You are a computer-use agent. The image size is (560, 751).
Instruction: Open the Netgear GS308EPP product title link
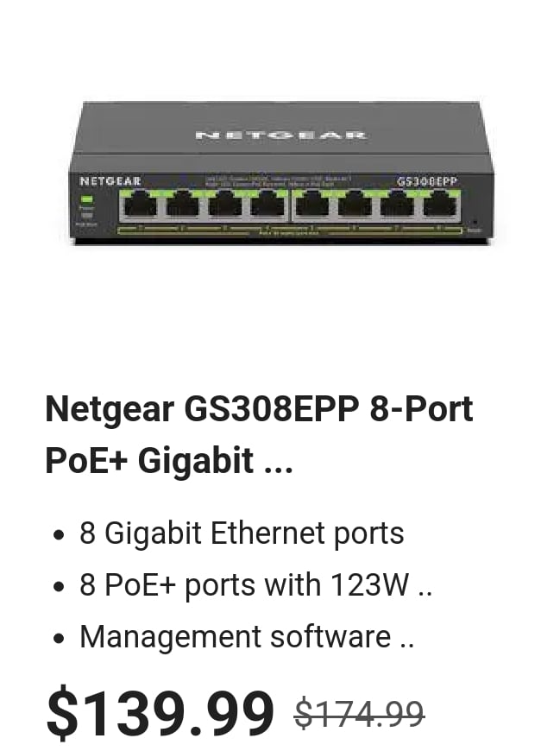pyautogui.click(x=259, y=434)
